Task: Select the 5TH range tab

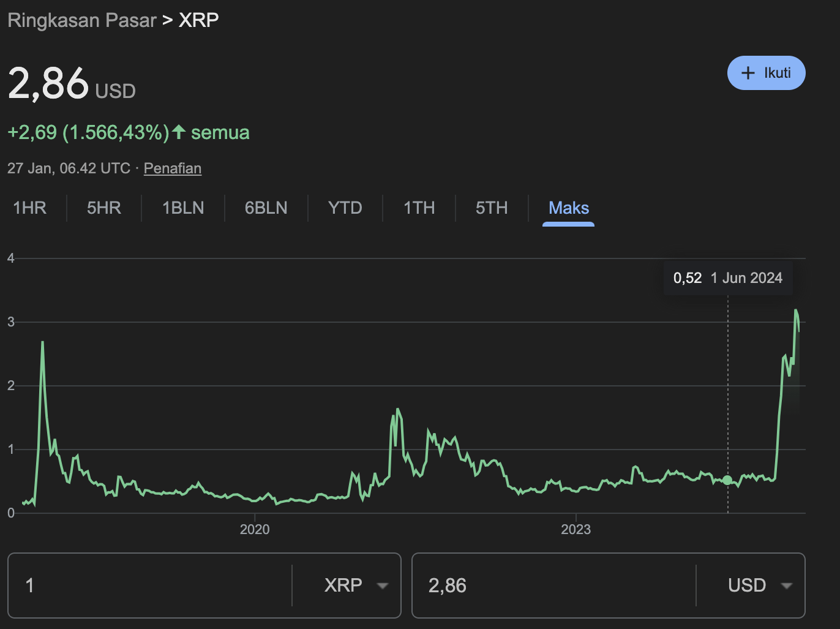Action: pos(492,208)
